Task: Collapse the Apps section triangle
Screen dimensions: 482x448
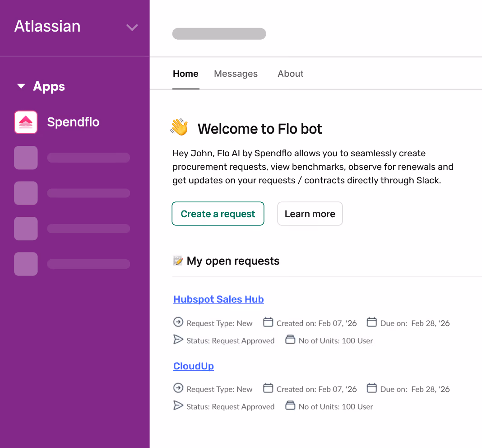Action: click(x=21, y=86)
